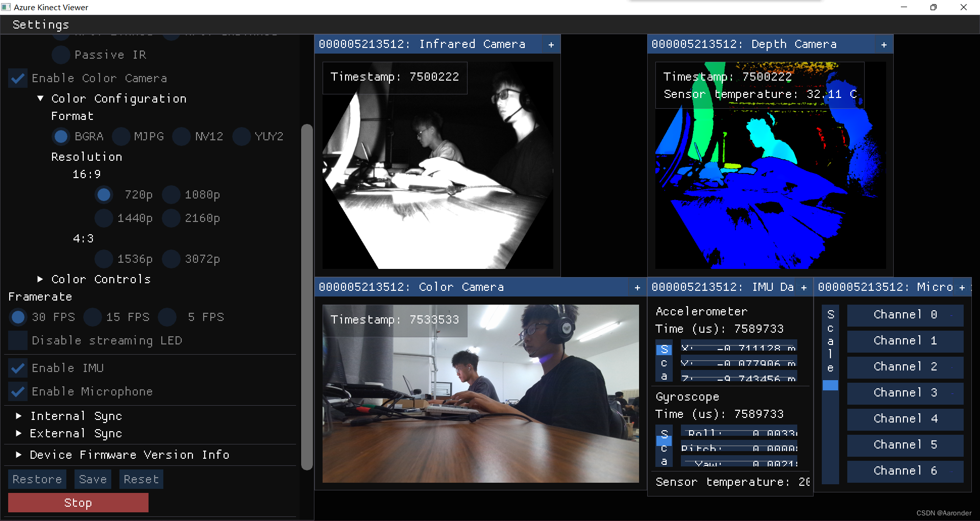This screenshot has height=521, width=980.
Task: Adjust the gyroscope Scale slider
Action: 664,447
